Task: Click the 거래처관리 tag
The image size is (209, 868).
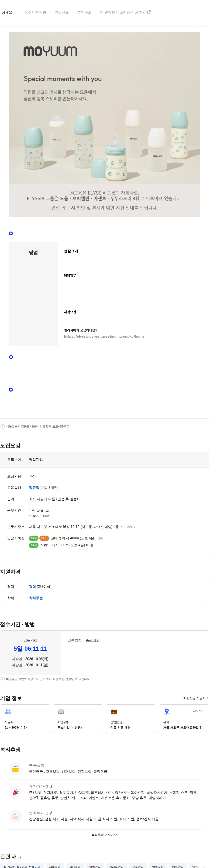Action: [116, 865]
